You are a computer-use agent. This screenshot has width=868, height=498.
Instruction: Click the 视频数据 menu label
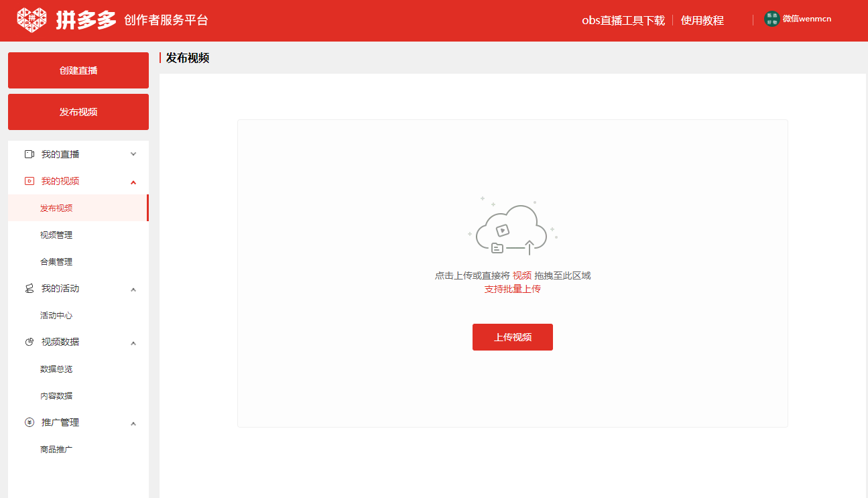pyautogui.click(x=60, y=342)
